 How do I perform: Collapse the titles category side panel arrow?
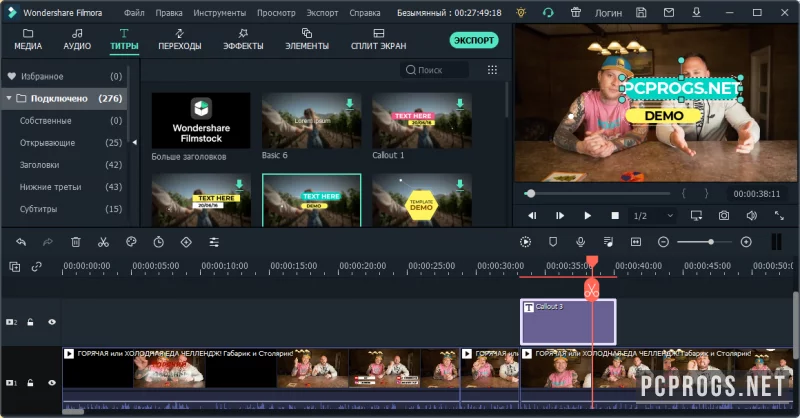point(134,142)
